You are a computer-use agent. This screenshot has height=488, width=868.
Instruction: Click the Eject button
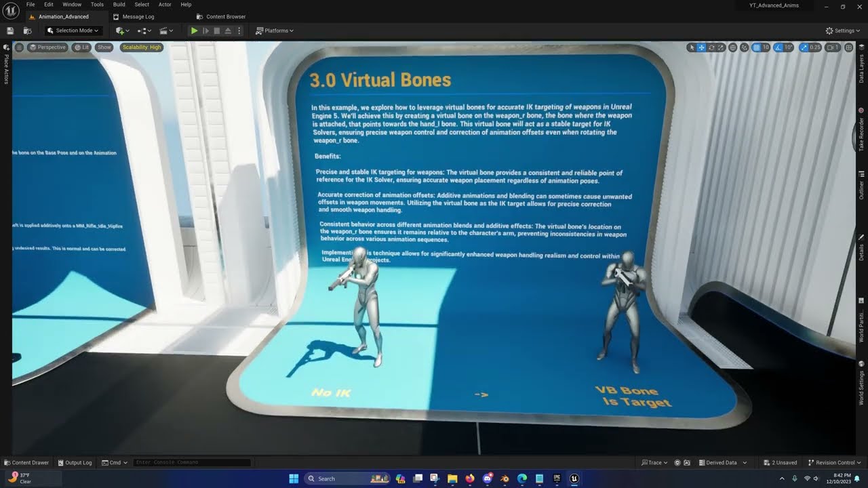[x=228, y=30]
